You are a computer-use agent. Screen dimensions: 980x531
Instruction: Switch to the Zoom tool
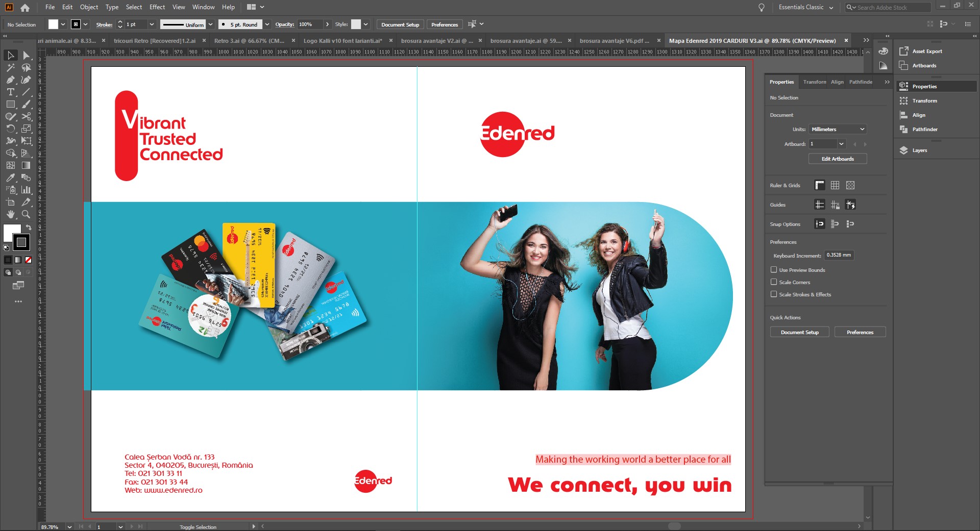point(27,214)
